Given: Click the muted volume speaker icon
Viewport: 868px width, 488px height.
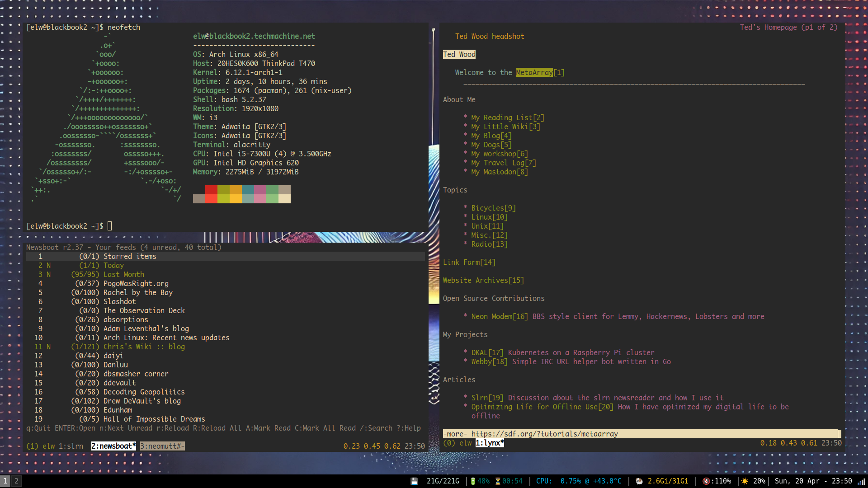Looking at the screenshot, I should pos(706,481).
